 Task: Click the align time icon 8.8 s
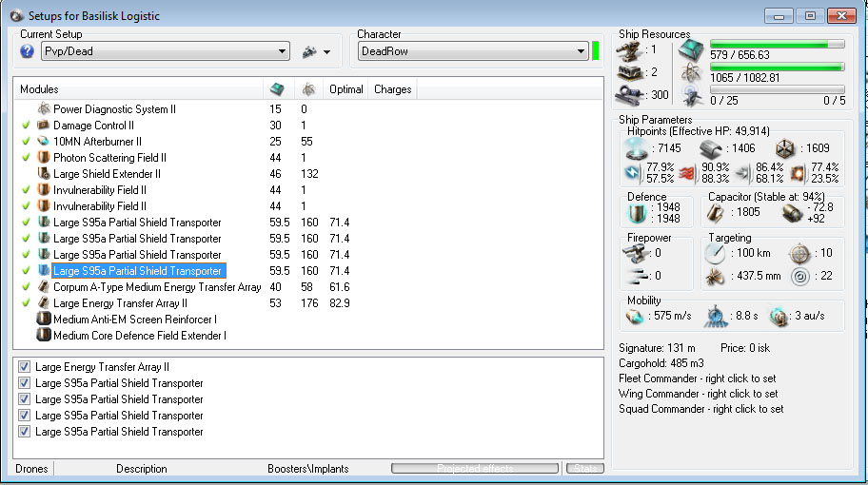[715, 317]
